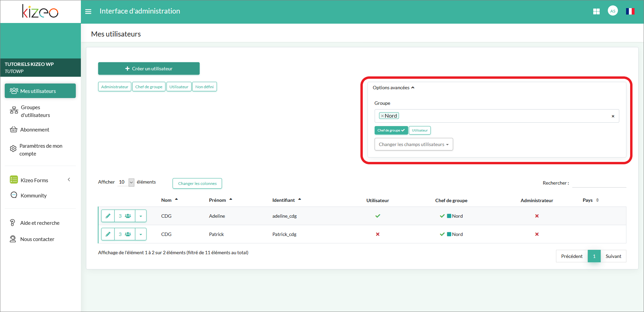The height and width of the screenshot is (312, 644).
Task: Sort by Prénom column
Action: 220,200
